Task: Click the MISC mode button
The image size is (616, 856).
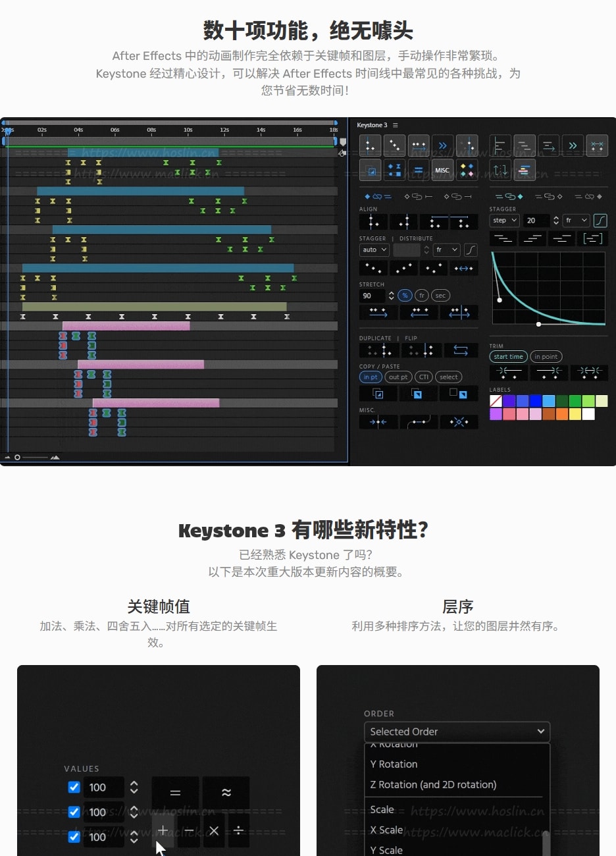Action: pos(442,170)
